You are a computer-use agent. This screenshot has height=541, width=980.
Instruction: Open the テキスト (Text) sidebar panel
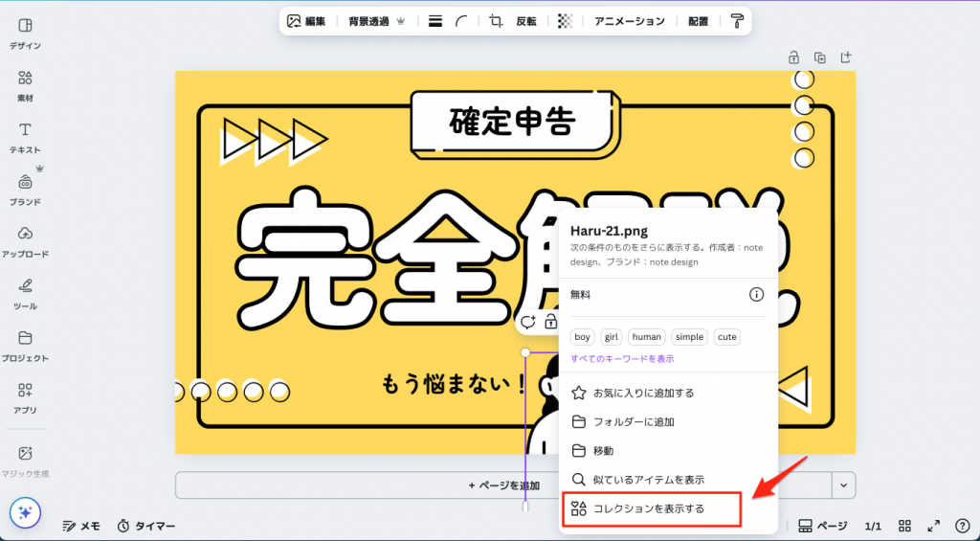[x=26, y=137]
